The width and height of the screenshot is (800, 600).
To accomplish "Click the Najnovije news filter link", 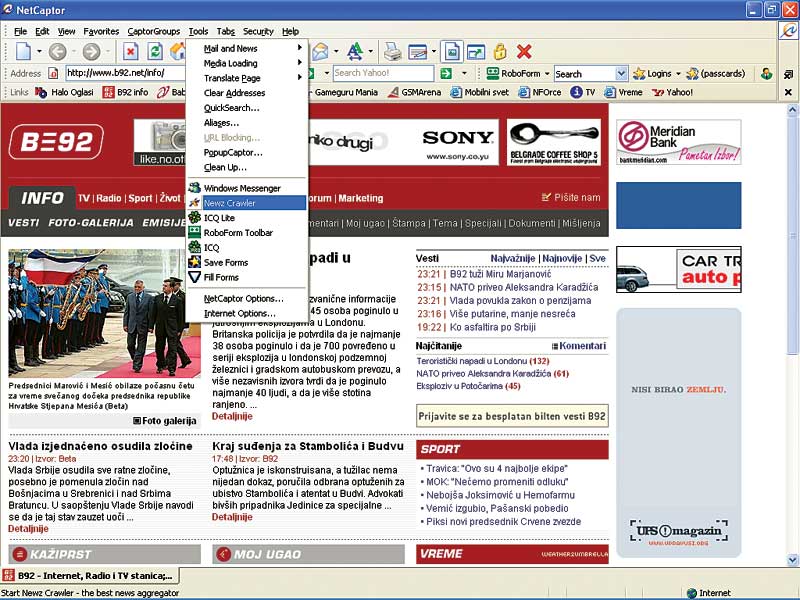I will pos(562,259).
